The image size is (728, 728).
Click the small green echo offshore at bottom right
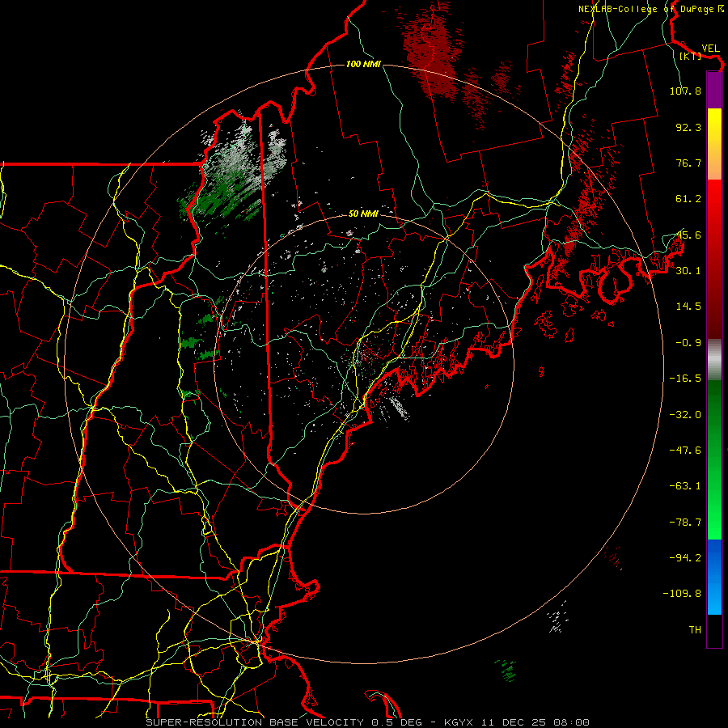click(x=506, y=670)
